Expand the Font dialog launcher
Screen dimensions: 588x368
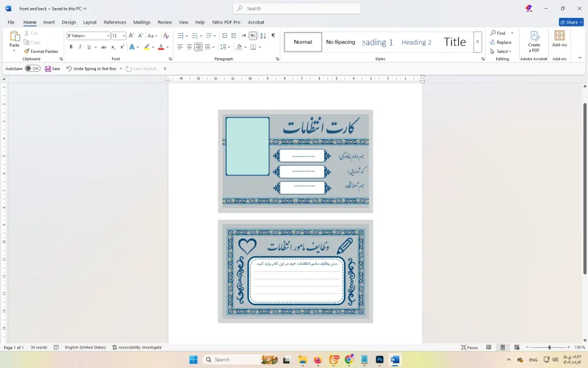click(170, 59)
